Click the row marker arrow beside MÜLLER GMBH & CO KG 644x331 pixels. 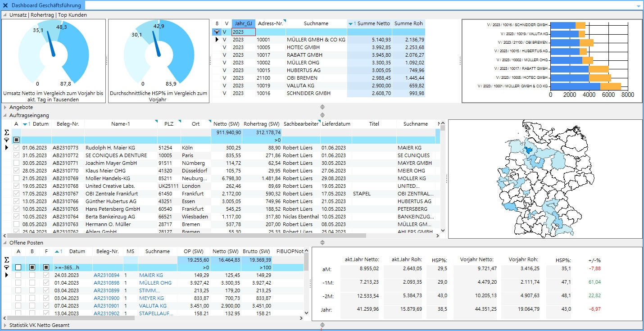(x=217, y=40)
